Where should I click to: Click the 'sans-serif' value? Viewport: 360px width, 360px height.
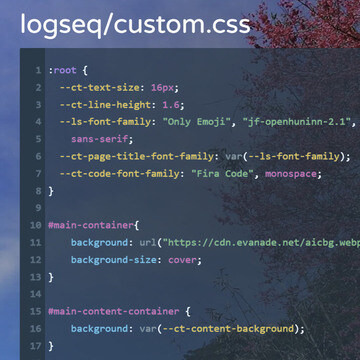[x=99, y=139]
